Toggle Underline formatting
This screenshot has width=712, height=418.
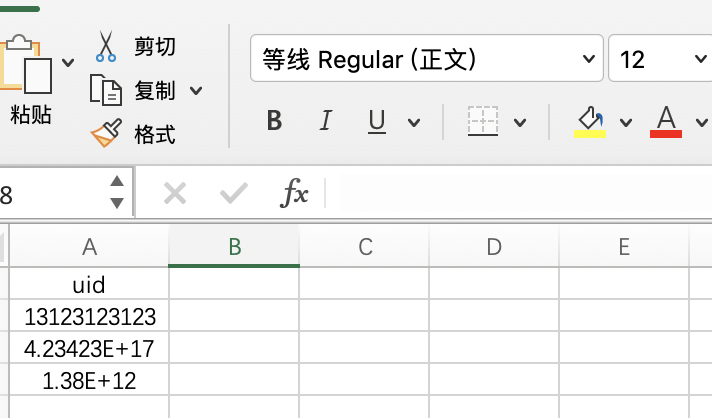pyautogui.click(x=377, y=122)
